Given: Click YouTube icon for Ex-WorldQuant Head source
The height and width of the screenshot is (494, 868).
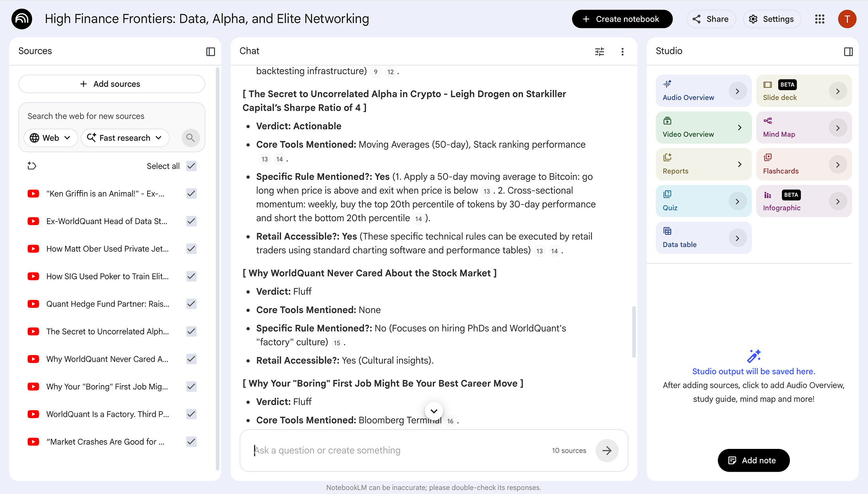Looking at the screenshot, I should tap(33, 221).
